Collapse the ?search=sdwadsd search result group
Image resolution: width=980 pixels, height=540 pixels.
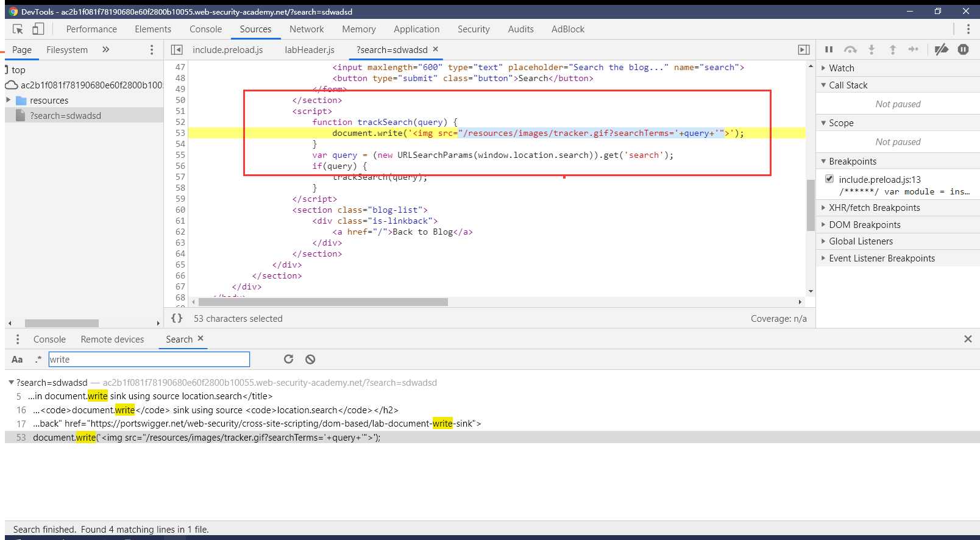11,383
